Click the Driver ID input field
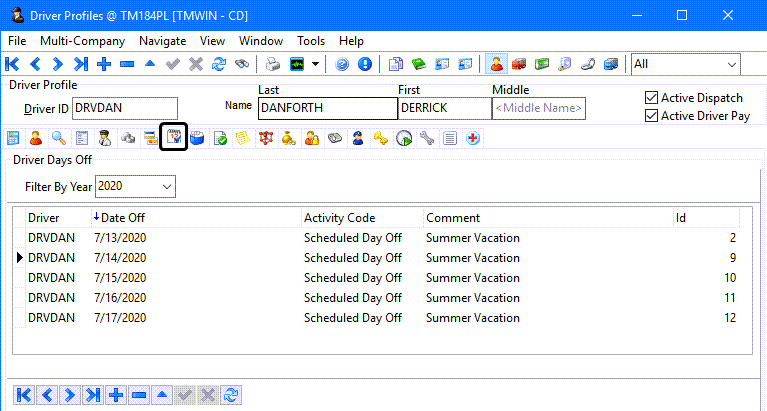Viewport: 767px width, 411px height. pos(124,108)
